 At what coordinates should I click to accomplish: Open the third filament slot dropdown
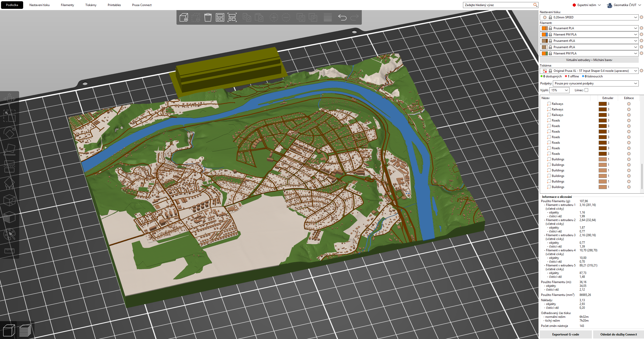click(589, 41)
